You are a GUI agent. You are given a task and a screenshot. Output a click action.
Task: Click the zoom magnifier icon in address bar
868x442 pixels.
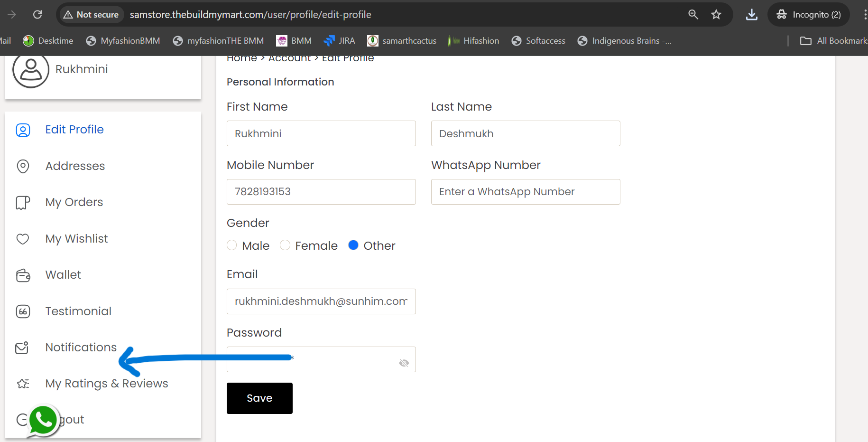coord(693,15)
